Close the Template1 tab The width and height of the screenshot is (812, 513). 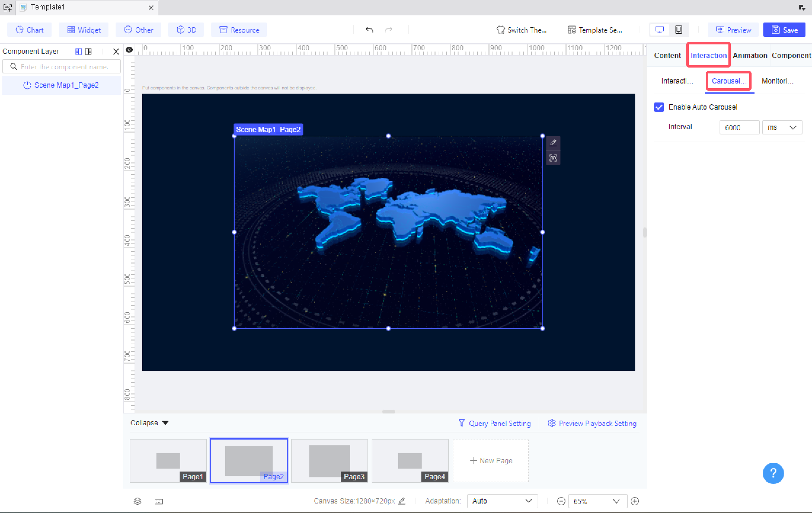click(x=151, y=7)
